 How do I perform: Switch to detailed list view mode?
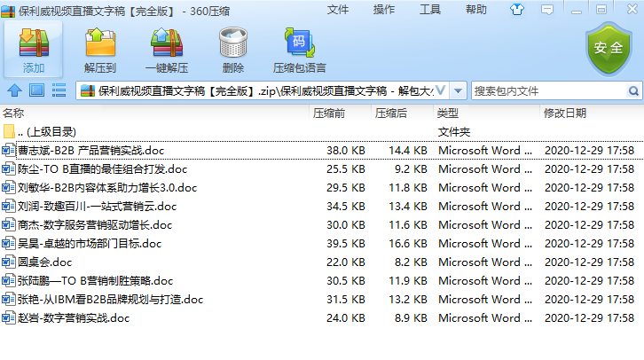tap(59, 90)
